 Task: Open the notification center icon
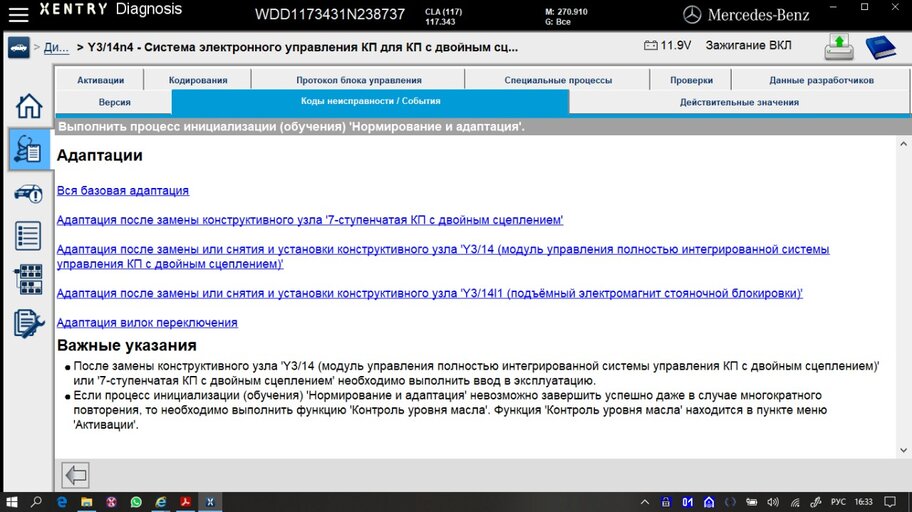890,502
